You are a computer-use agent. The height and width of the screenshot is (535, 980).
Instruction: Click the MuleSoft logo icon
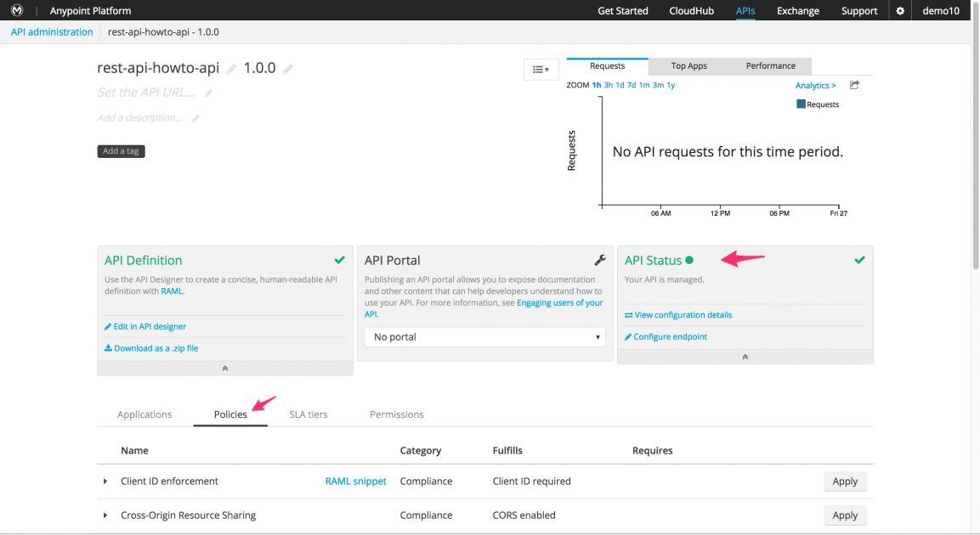[x=17, y=11]
